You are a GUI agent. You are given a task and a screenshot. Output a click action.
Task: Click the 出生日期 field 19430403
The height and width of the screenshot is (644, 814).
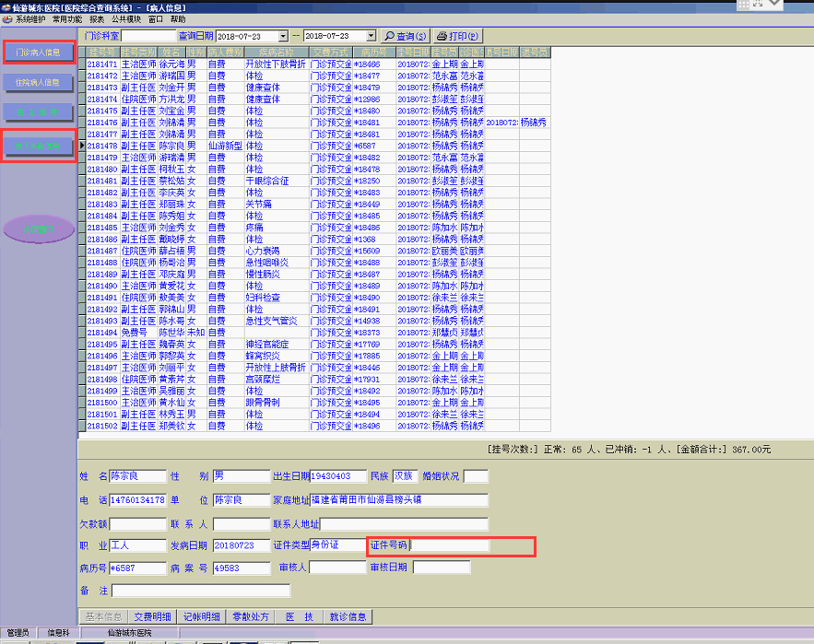point(338,476)
